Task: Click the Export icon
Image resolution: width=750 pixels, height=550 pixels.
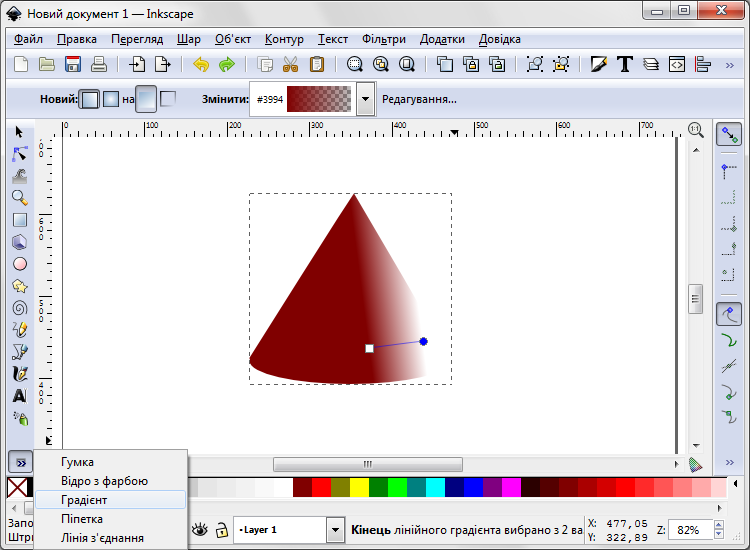Action: point(163,64)
